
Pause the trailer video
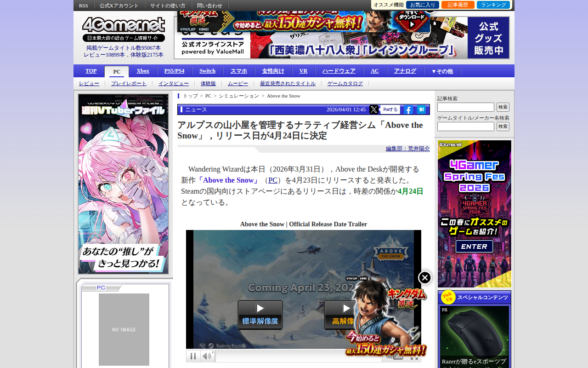pos(193,356)
